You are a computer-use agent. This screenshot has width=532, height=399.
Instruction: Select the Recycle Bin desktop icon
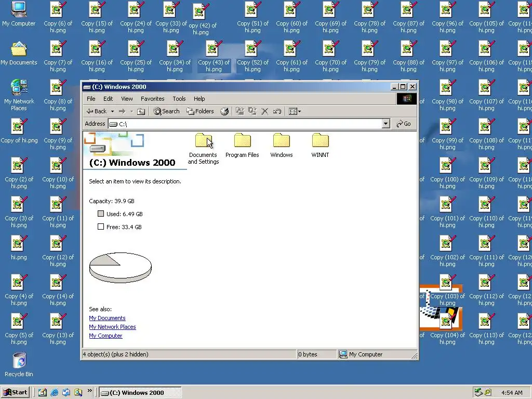(19, 365)
